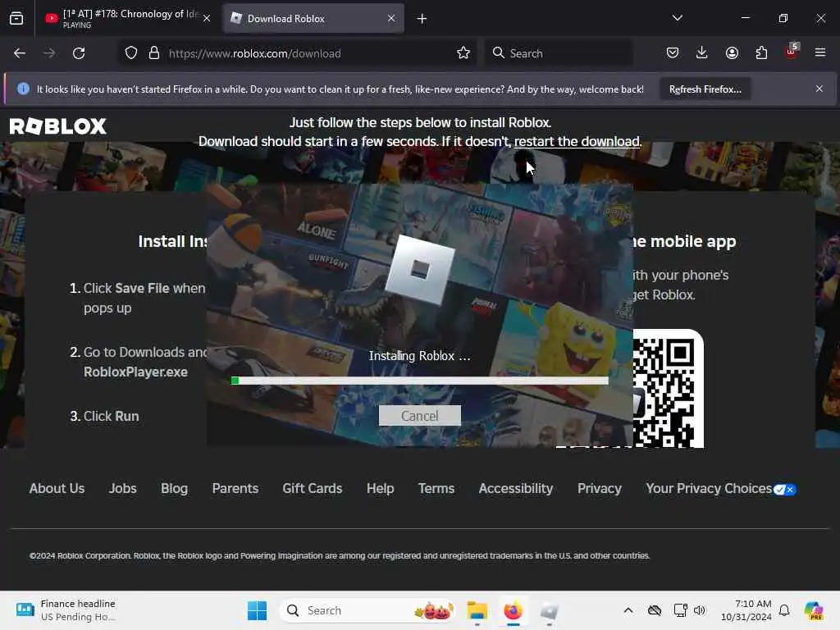The width and height of the screenshot is (840, 630).
Task: Go forward one page
Action: point(49,53)
